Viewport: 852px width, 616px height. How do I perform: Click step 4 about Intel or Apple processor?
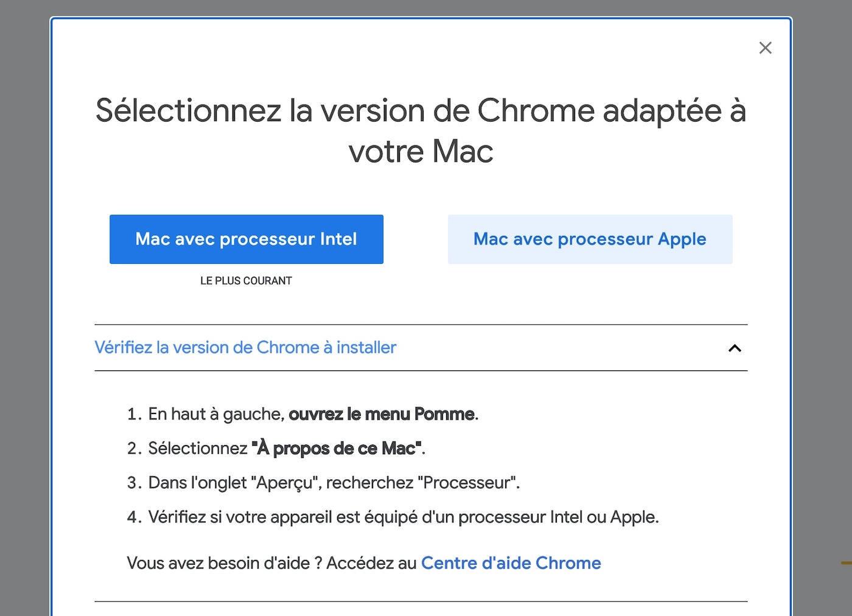pyautogui.click(x=403, y=517)
